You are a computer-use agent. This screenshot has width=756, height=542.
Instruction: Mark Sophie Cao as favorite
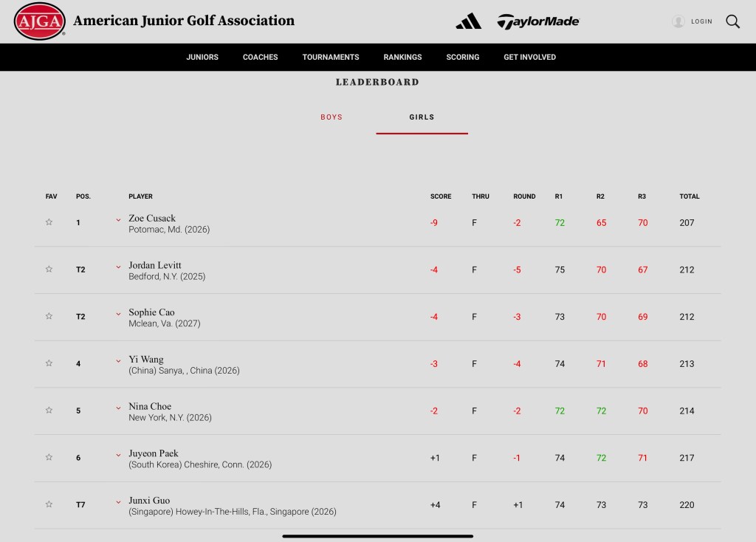pos(49,316)
